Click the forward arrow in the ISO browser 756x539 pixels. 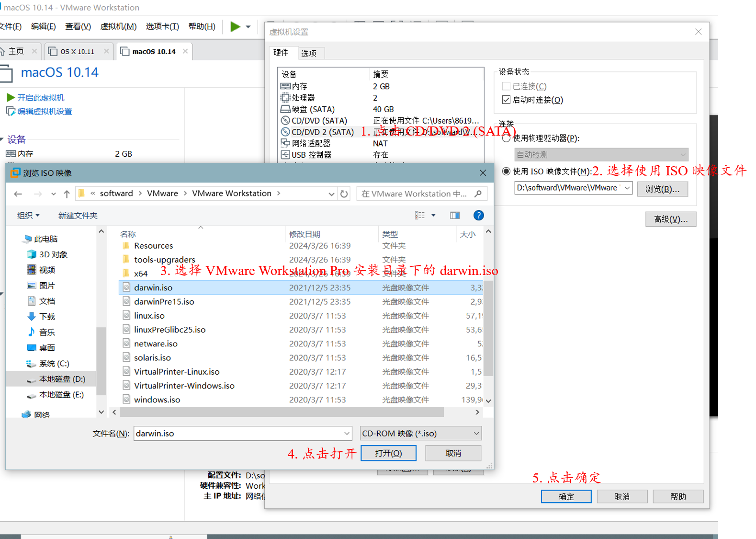coord(38,194)
